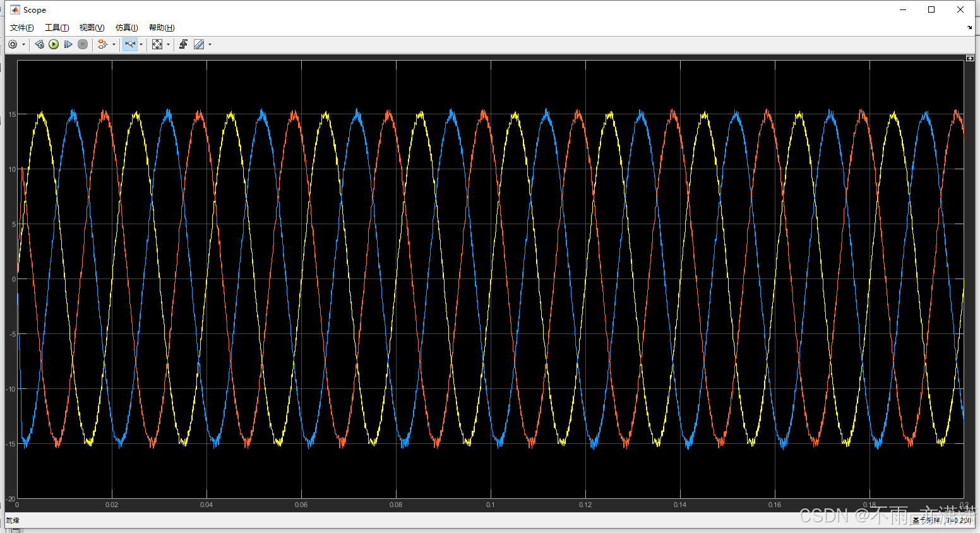The image size is (980, 533).
Task: Open the 视图 menu
Action: pos(91,27)
